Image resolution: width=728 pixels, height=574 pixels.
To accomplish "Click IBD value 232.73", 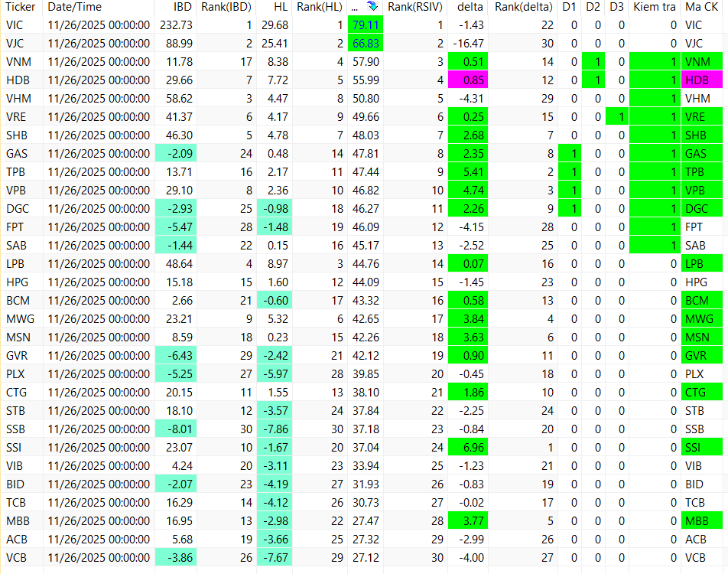I will [176, 25].
